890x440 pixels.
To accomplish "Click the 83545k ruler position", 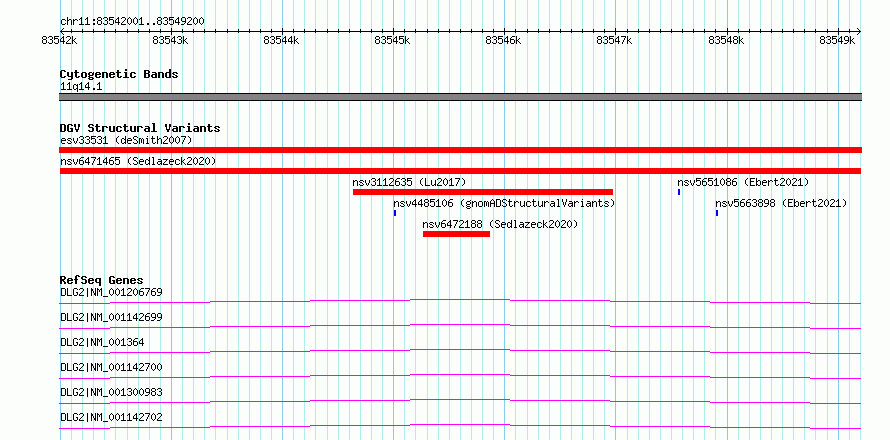I will click(393, 40).
